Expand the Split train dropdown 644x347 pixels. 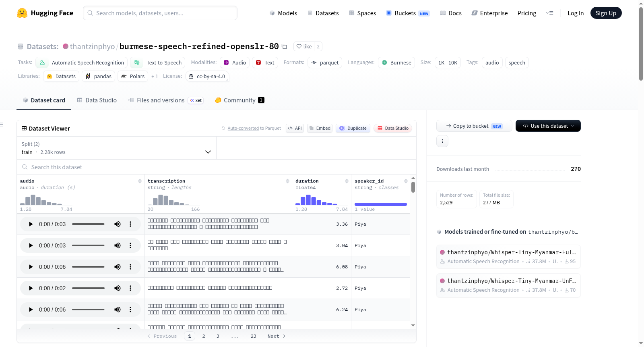[117, 148]
